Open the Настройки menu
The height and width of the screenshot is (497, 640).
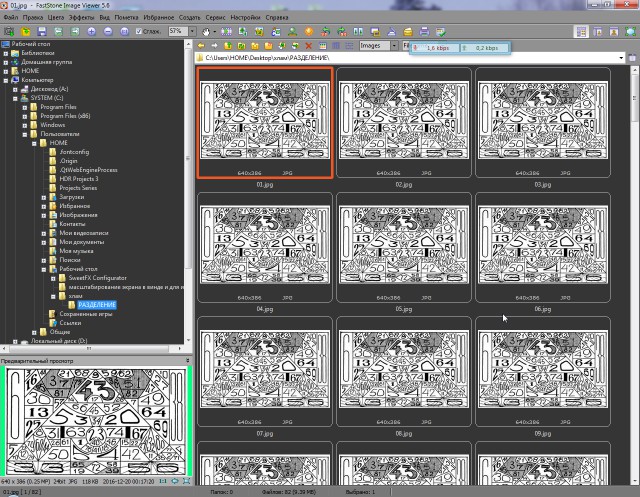[x=245, y=18]
